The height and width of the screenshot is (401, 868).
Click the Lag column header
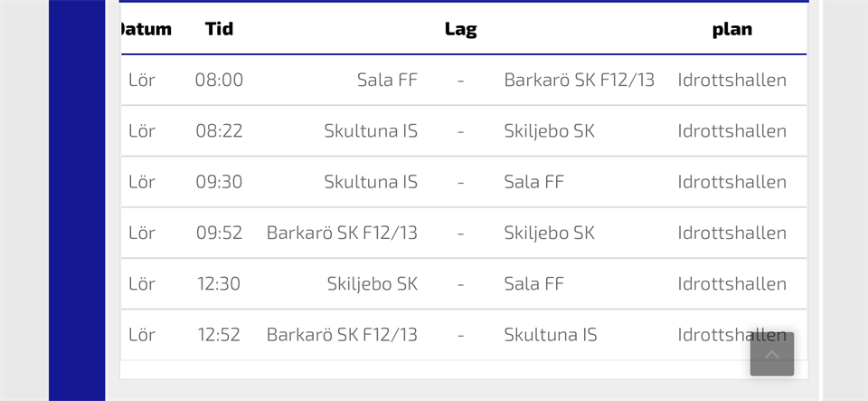click(460, 29)
